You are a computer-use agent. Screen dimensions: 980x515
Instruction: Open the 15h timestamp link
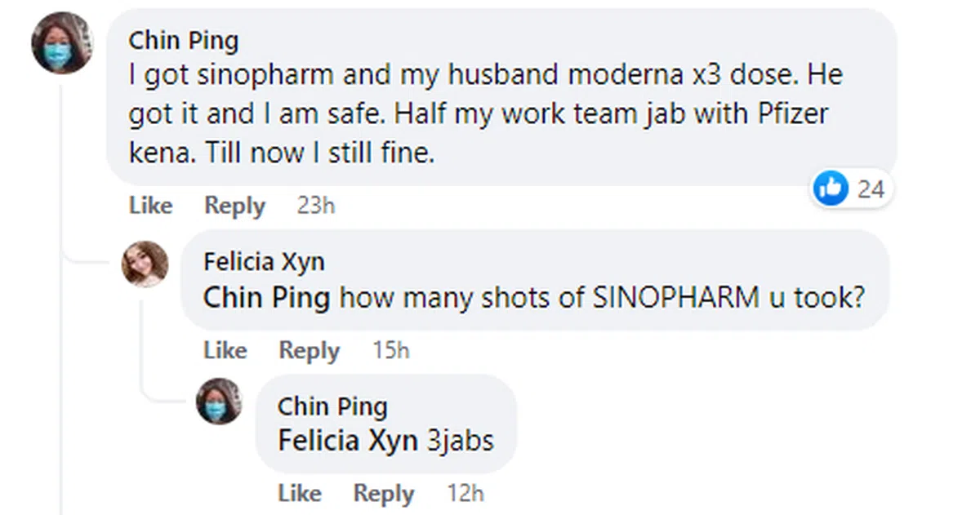391,350
